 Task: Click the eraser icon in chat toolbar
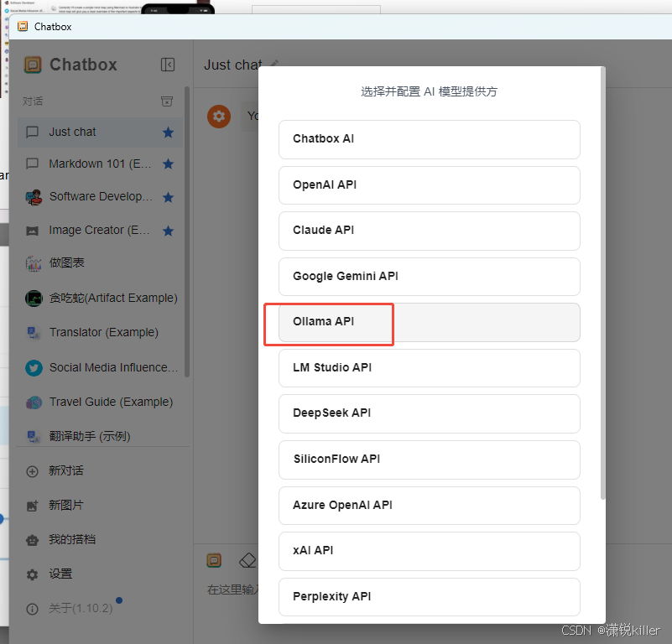[x=247, y=560]
